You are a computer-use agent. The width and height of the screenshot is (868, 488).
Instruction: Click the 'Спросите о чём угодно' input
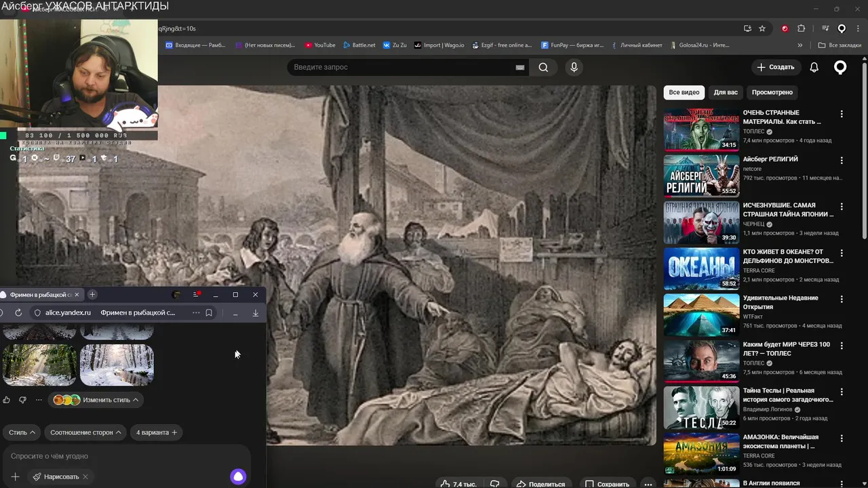pos(125,456)
